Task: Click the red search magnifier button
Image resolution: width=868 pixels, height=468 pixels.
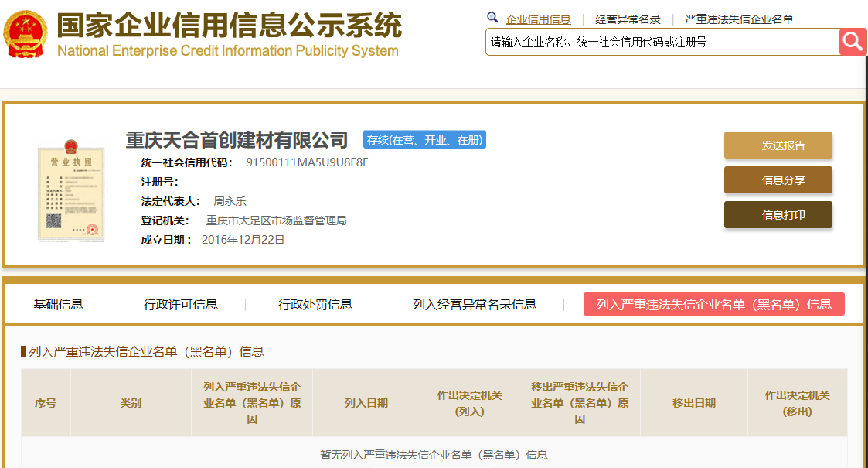Action: (x=853, y=42)
